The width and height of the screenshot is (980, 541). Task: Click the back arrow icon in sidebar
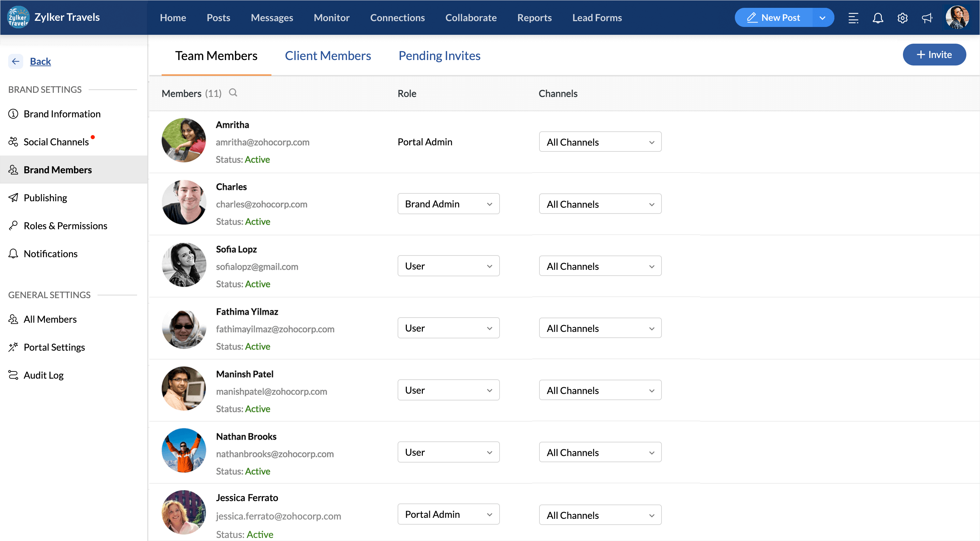[16, 61]
